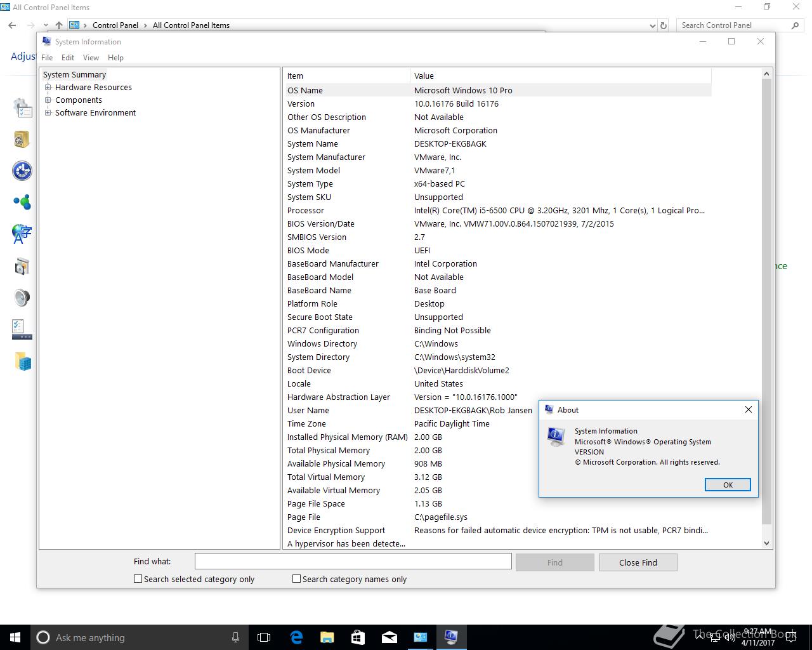812x650 pixels.
Task: Click the refresh button next to the address bar
Action: pyautogui.click(x=664, y=25)
